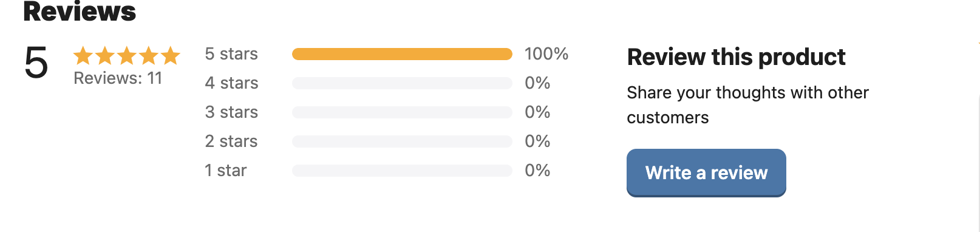Click the Write a review button

706,172
